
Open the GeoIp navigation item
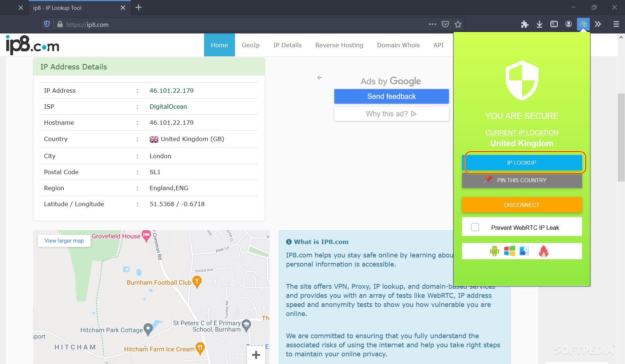point(251,45)
